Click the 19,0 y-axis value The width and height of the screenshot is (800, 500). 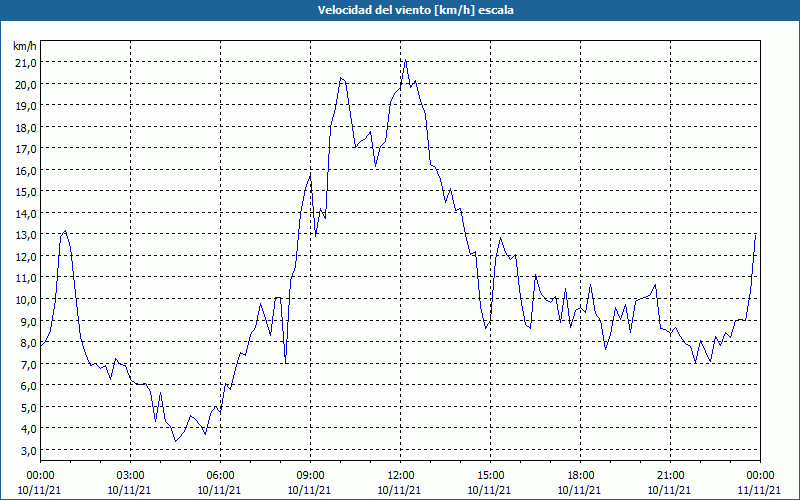click(x=26, y=106)
